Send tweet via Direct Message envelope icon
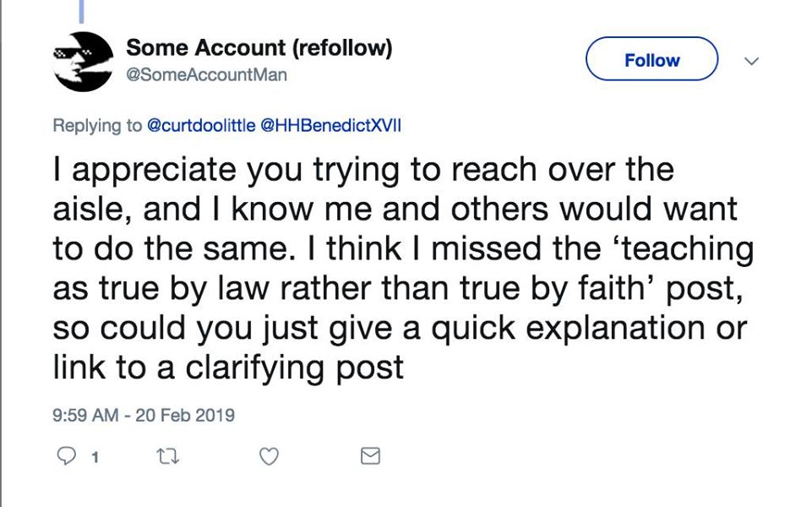This screenshot has width=812, height=507. point(370,456)
